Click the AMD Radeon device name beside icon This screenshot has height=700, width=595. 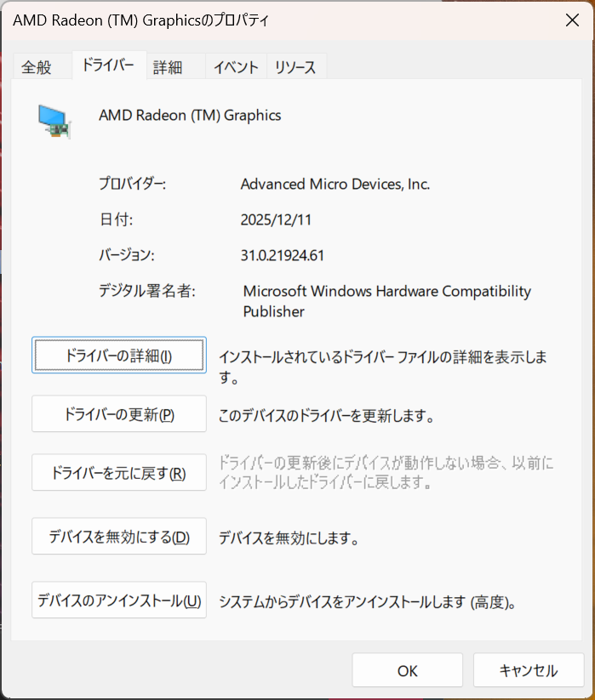tap(190, 115)
